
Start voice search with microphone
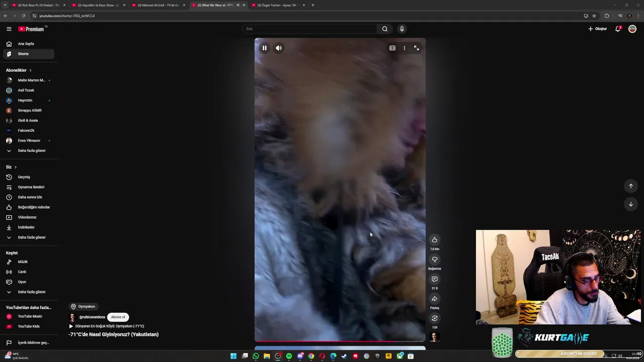402,29
